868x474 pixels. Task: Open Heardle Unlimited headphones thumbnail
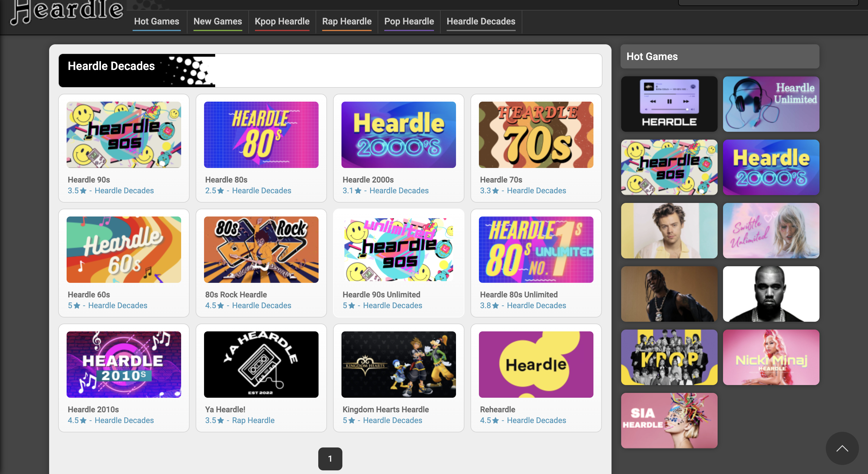click(771, 104)
